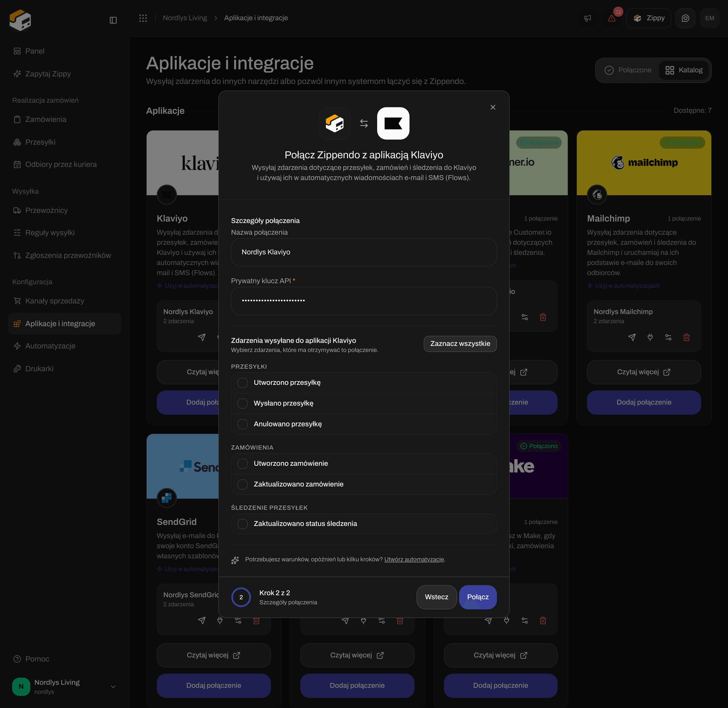The width and height of the screenshot is (728, 708).
Task: Click the Wstecz button
Action: pyautogui.click(x=437, y=597)
